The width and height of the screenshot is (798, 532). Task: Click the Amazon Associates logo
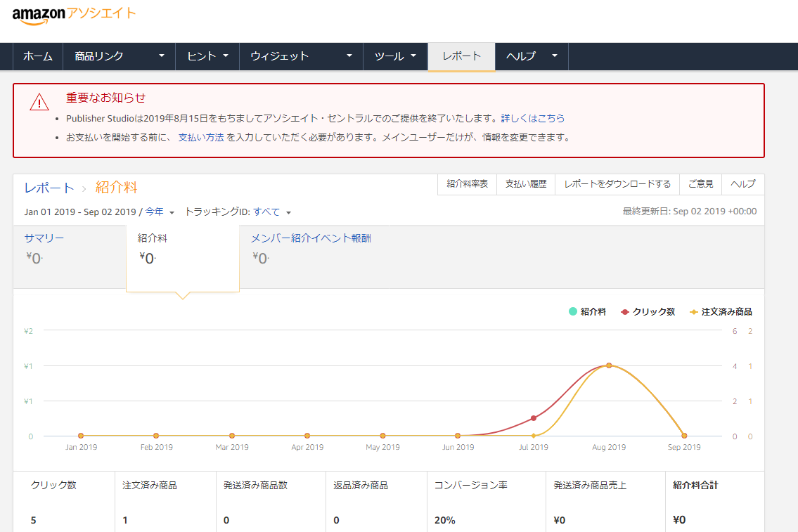(x=75, y=15)
